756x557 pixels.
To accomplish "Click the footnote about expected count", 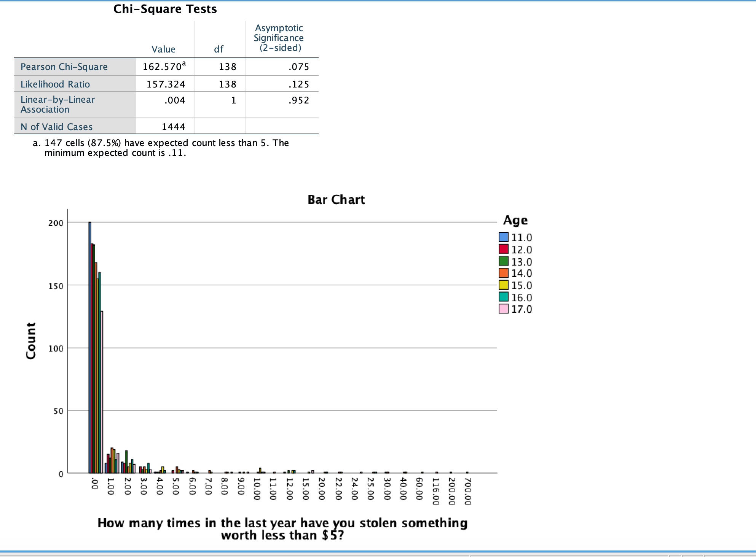I will [161, 148].
